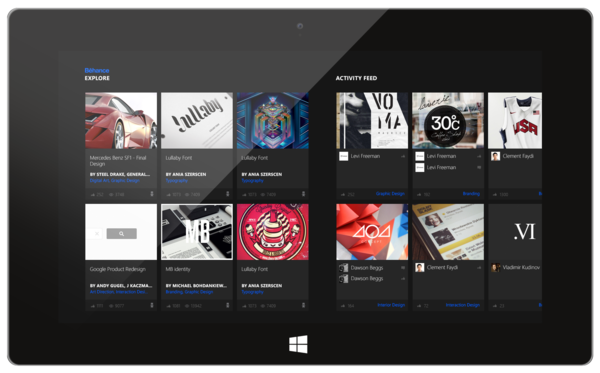Click more options icon on MB identity card

click(228, 305)
